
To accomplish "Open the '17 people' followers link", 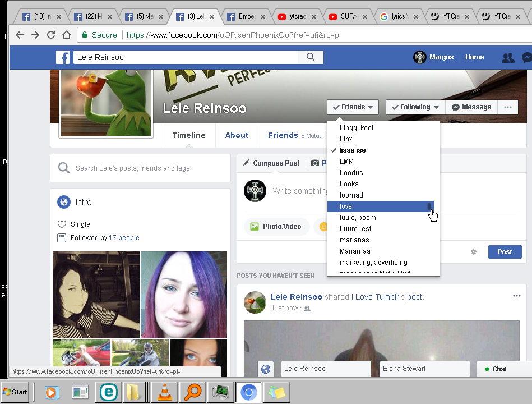I will tap(124, 238).
